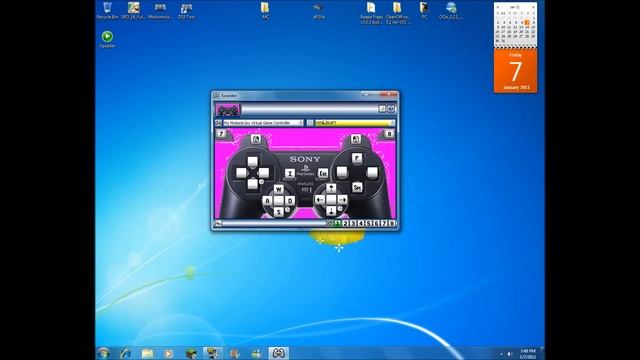Click the right stick down arrow assignment
The image size is (640, 360).
tap(331, 211)
